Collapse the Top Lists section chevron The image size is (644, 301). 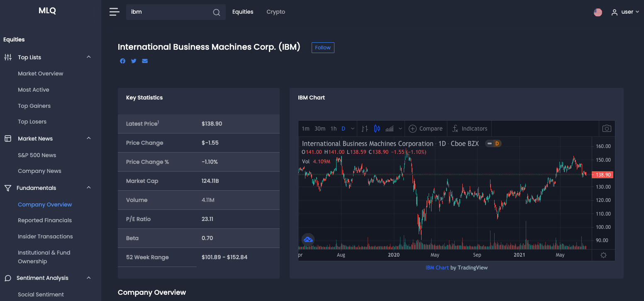tap(88, 57)
